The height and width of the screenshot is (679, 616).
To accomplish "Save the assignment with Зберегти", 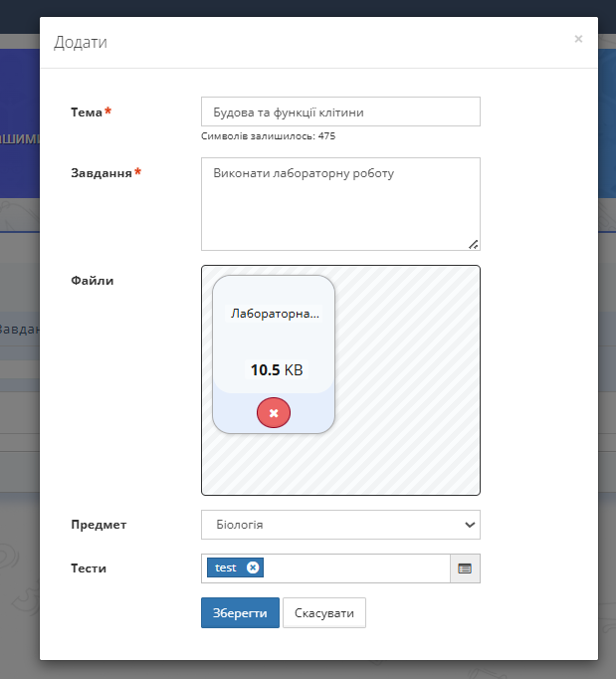I will coord(240,613).
